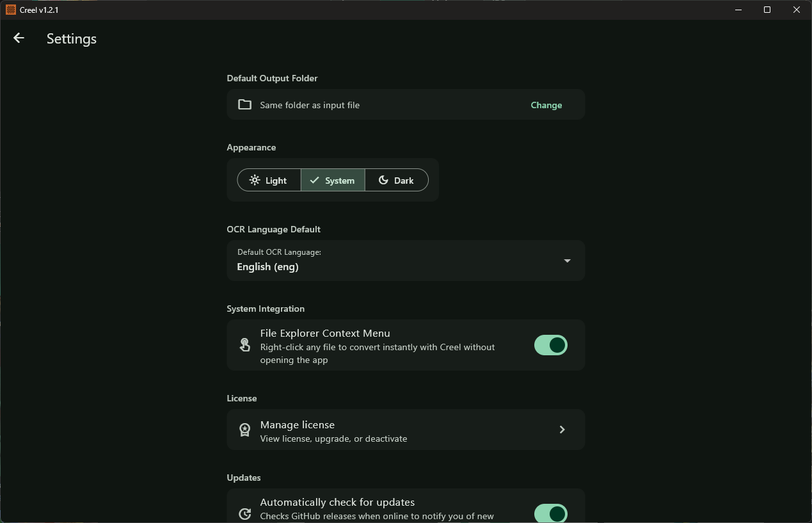Click 'Automatically check for updates' label
The height and width of the screenshot is (523, 812).
pos(337,502)
